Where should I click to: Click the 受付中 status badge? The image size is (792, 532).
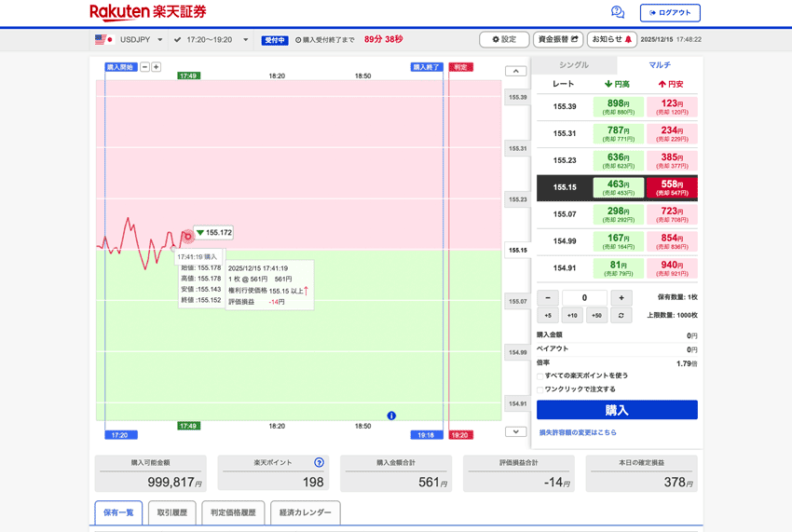click(x=275, y=40)
